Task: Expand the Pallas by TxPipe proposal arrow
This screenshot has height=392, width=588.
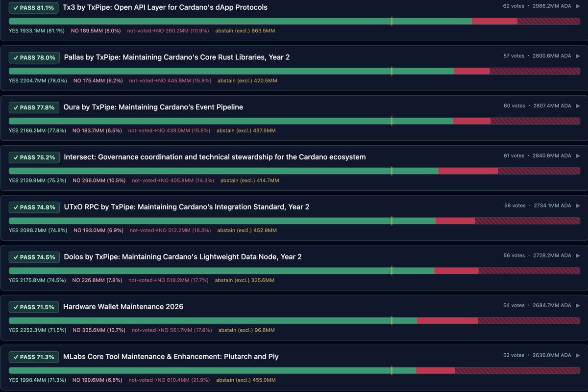Action: (578, 56)
